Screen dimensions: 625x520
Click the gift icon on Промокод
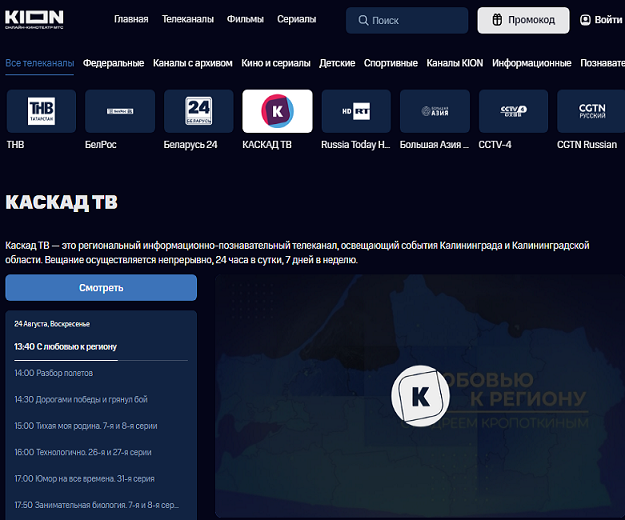click(497, 20)
